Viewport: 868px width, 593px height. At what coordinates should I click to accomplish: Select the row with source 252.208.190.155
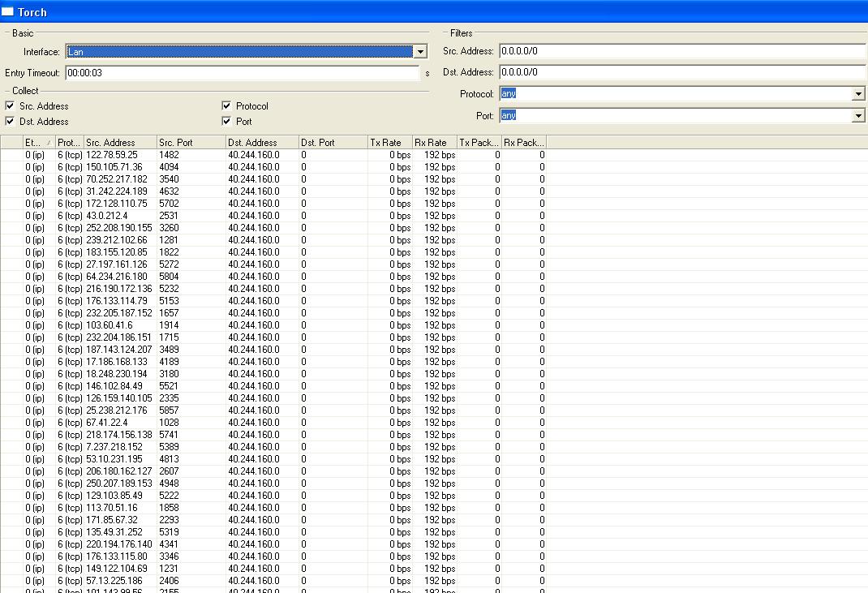[273, 228]
